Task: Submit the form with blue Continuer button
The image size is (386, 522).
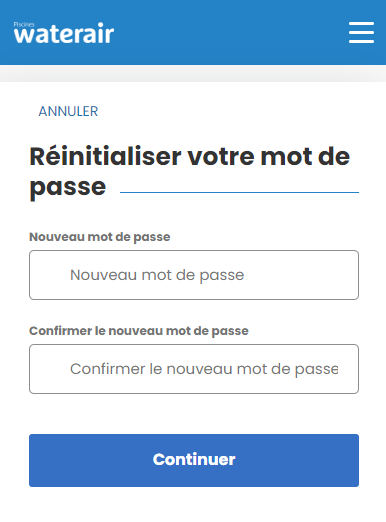Action: [194, 460]
